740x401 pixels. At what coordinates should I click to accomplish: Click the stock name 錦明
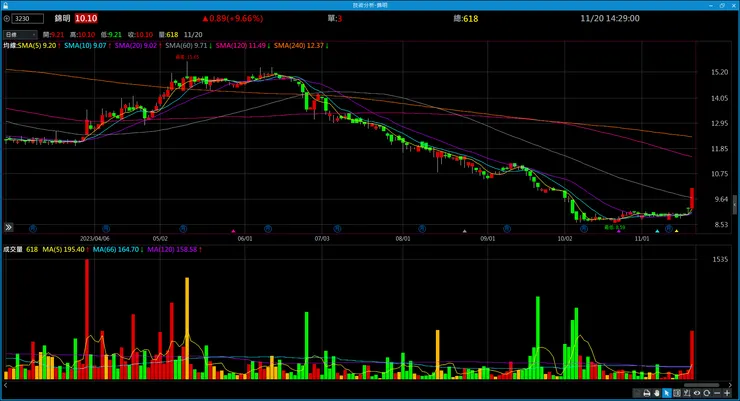coord(62,18)
